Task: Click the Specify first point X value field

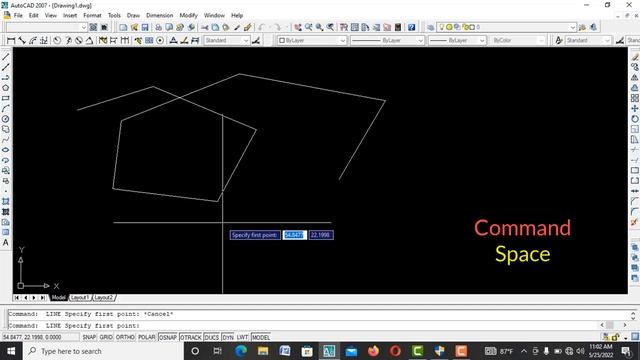Action: pyautogui.click(x=294, y=235)
